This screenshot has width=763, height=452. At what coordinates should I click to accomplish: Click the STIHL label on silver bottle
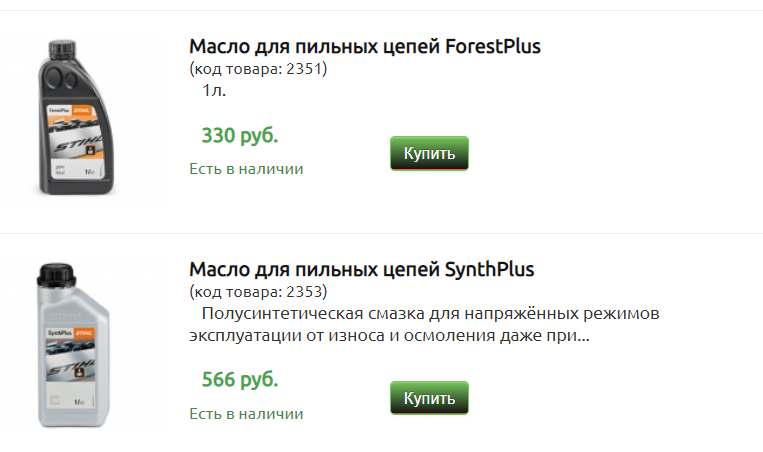click(x=84, y=333)
